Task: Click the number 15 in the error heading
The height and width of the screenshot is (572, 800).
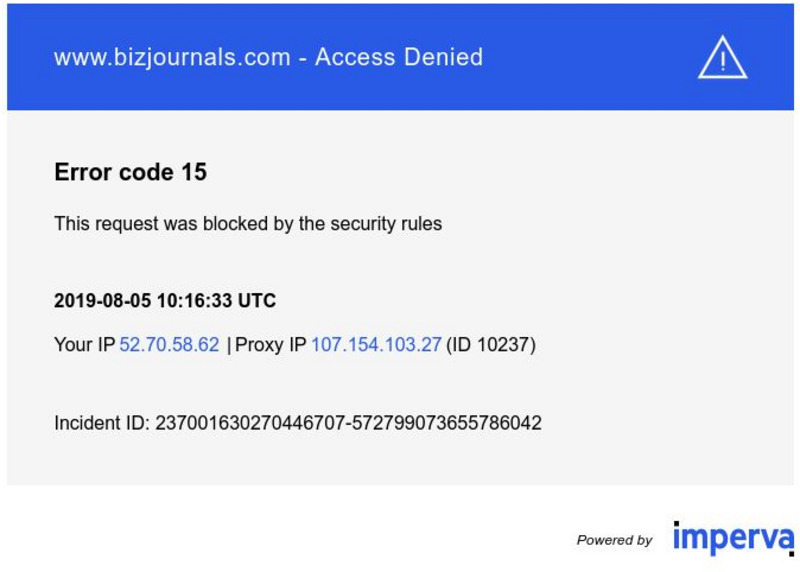Action: [193, 172]
